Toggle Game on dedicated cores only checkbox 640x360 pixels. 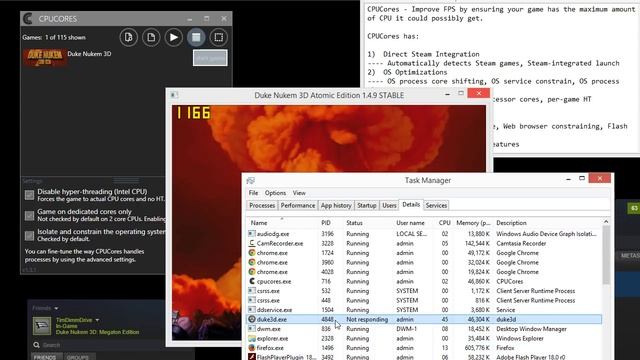click(x=29, y=216)
